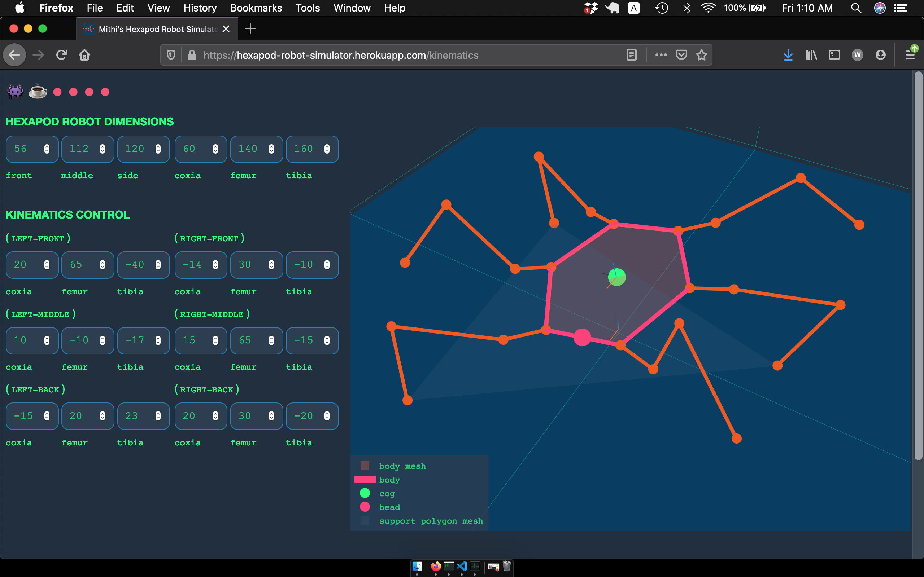The height and width of the screenshot is (577, 924).
Task: Click the coffee cup icon
Action: pos(38,92)
